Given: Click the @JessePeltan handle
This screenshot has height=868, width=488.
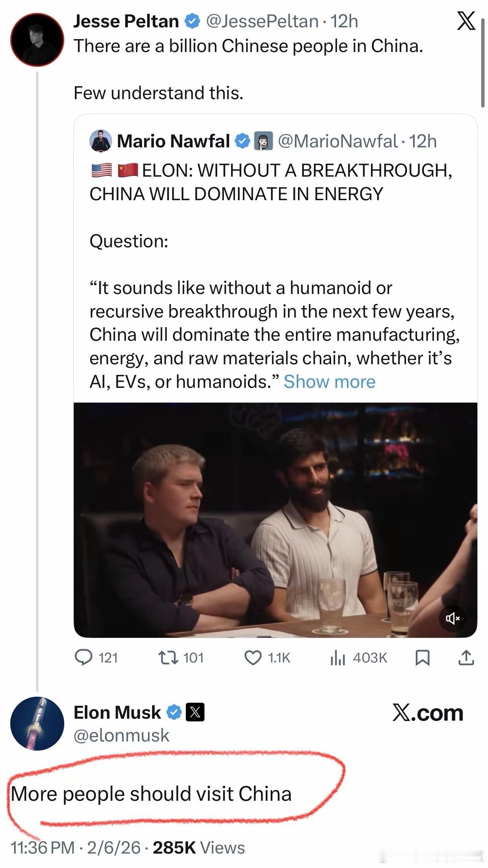Looking at the screenshot, I should pyautogui.click(x=262, y=21).
